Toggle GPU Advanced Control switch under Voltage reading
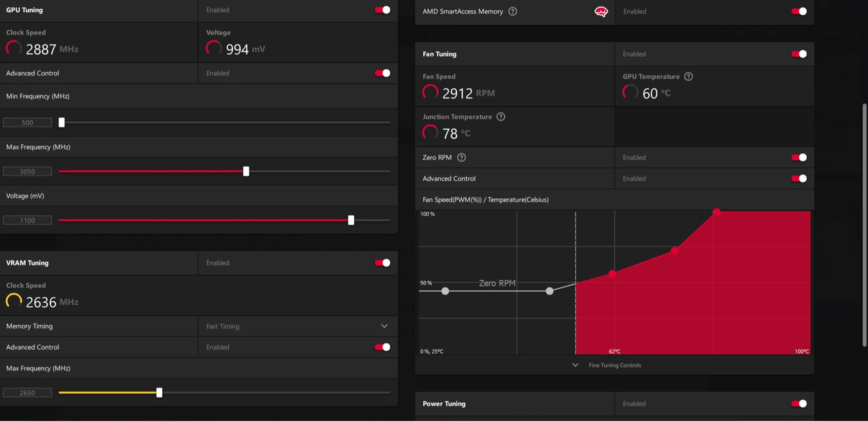Screen dimensions: 868x422 (x=382, y=73)
